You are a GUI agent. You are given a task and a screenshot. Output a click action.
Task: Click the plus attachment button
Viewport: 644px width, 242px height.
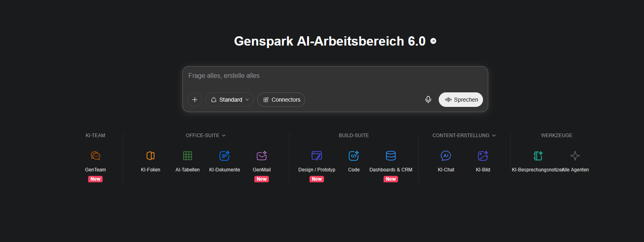pos(195,100)
